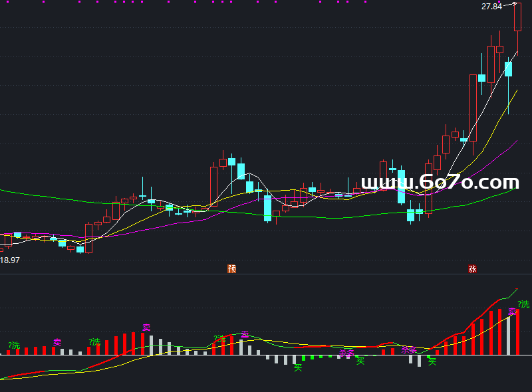The height and width of the screenshot is (392, 532).
Task: Click the rightmost green 买 buy marker
Action: [x=432, y=361]
